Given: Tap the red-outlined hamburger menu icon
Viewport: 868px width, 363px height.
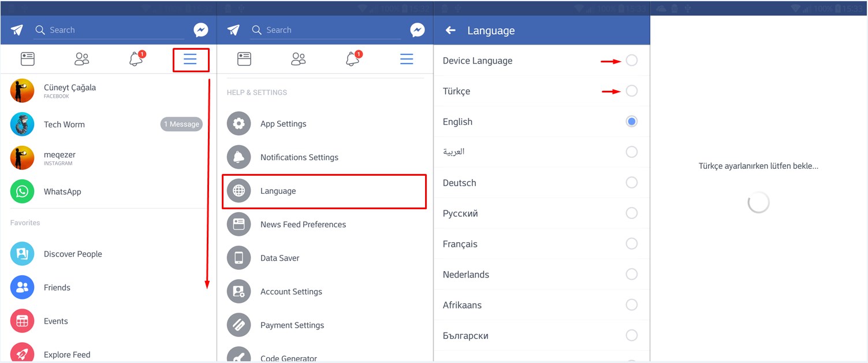Looking at the screenshot, I should pos(190,59).
